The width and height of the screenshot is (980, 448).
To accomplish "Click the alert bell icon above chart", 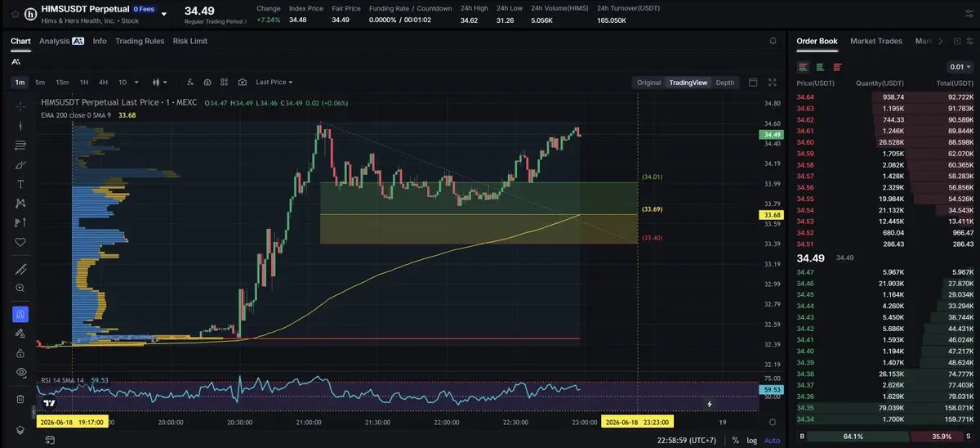I will pos(773,41).
